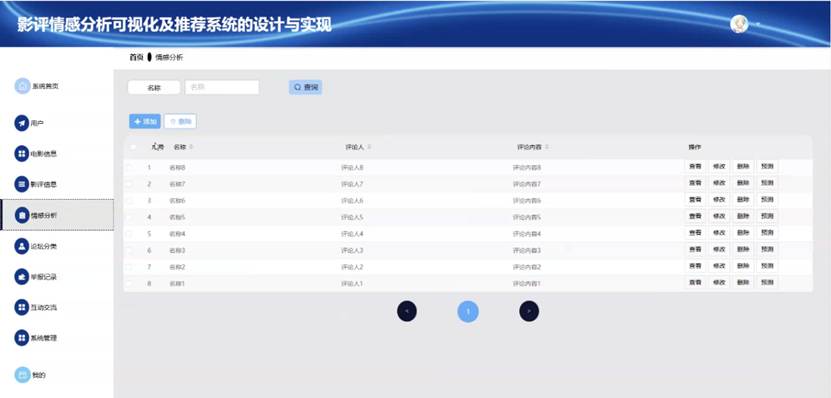Check the checkbox for row 名称2
The image size is (831, 398).
(x=130, y=267)
